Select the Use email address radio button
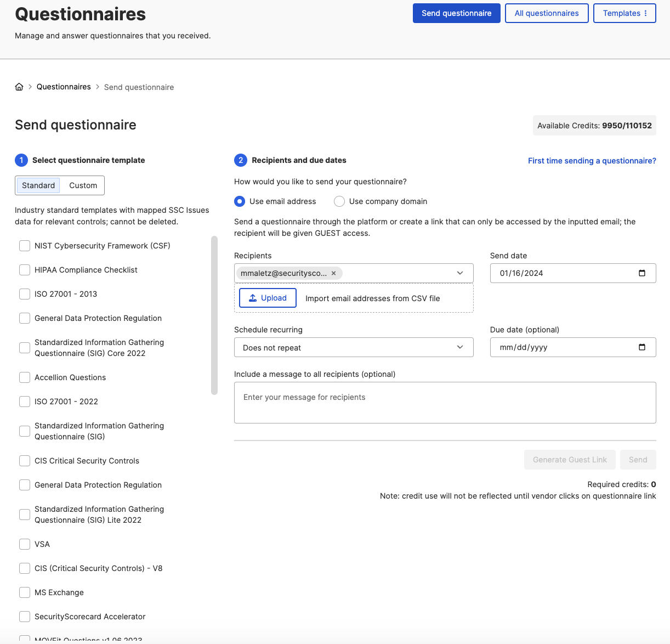Image resolution: width=670 pixels, height=644 pixels. tap(239, 201)
